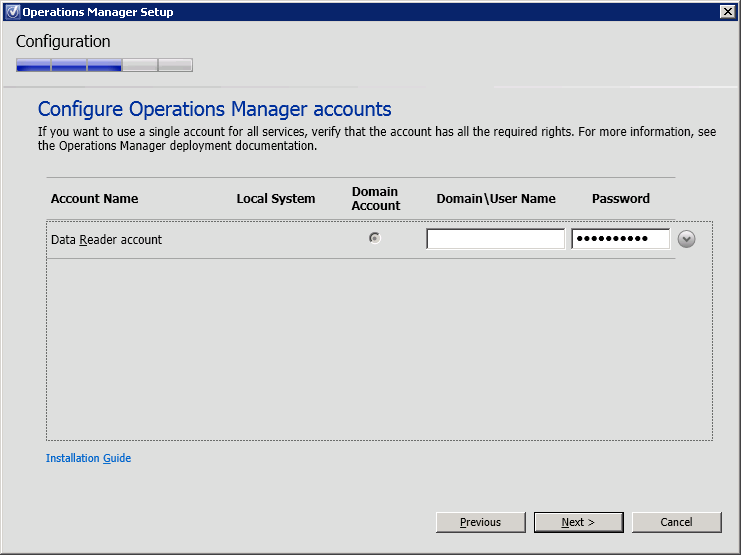741x555 pixels.
Task: Go back with the Previous button
Action: tap(480, 522)
